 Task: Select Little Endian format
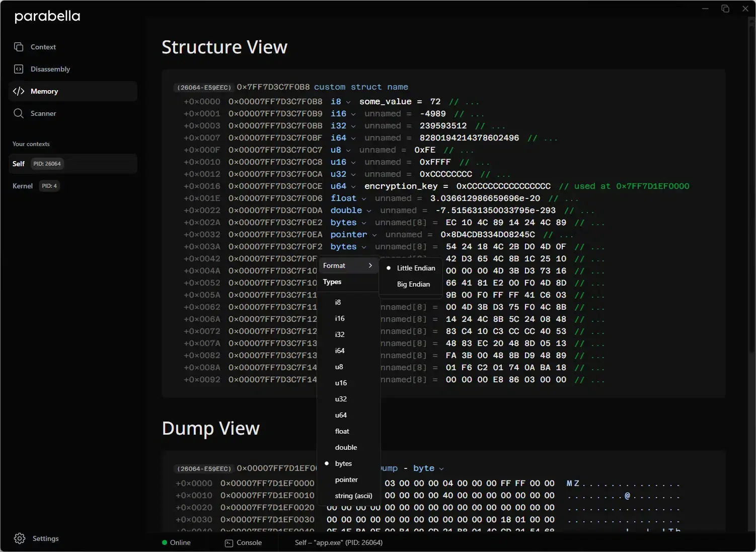416,268
